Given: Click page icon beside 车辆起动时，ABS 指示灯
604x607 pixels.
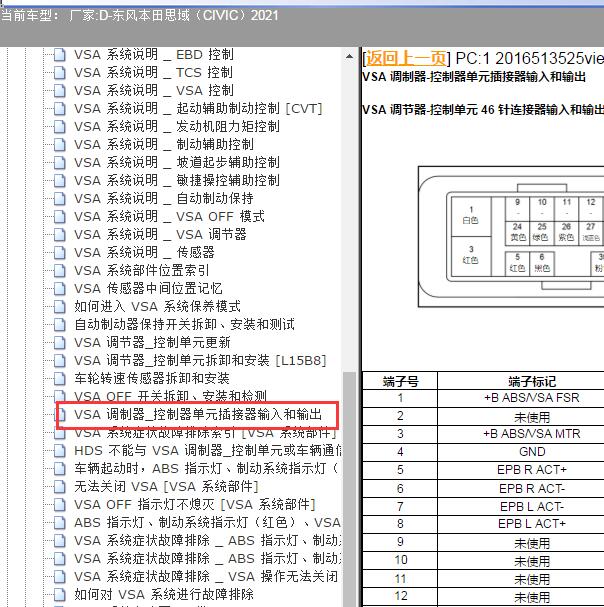Looking at the screenshot, I should (59, 468).
